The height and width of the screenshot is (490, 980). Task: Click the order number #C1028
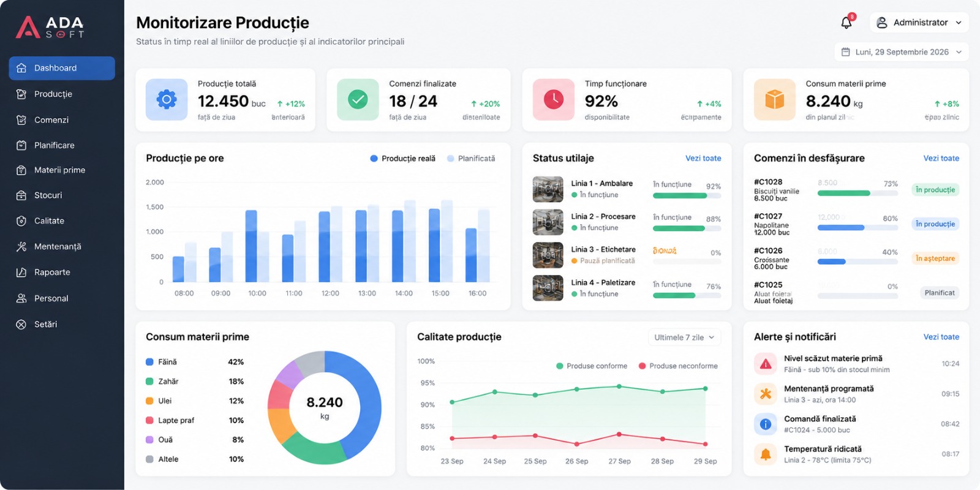[768, 182]
